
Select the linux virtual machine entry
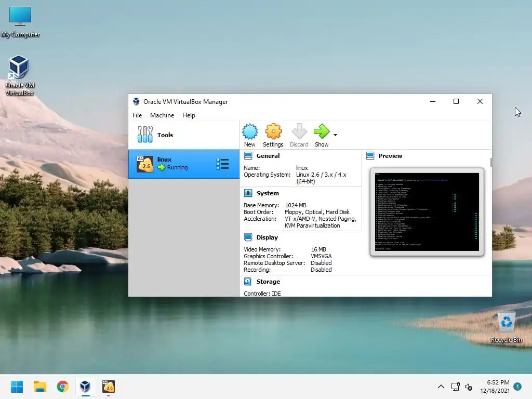[x=183, y=164]
